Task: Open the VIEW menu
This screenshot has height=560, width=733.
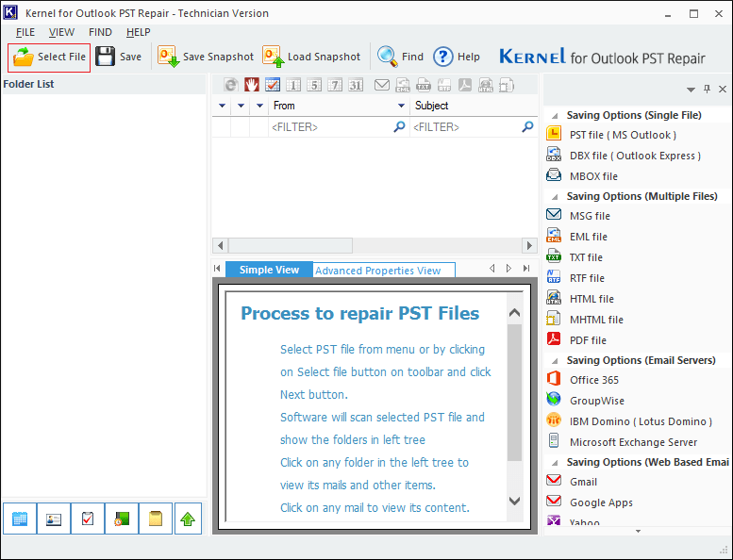Action: point(61,32)
